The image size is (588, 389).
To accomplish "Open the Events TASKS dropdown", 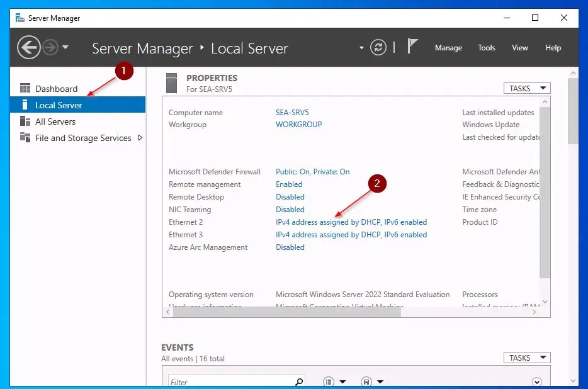I will (x=526, y=358).
